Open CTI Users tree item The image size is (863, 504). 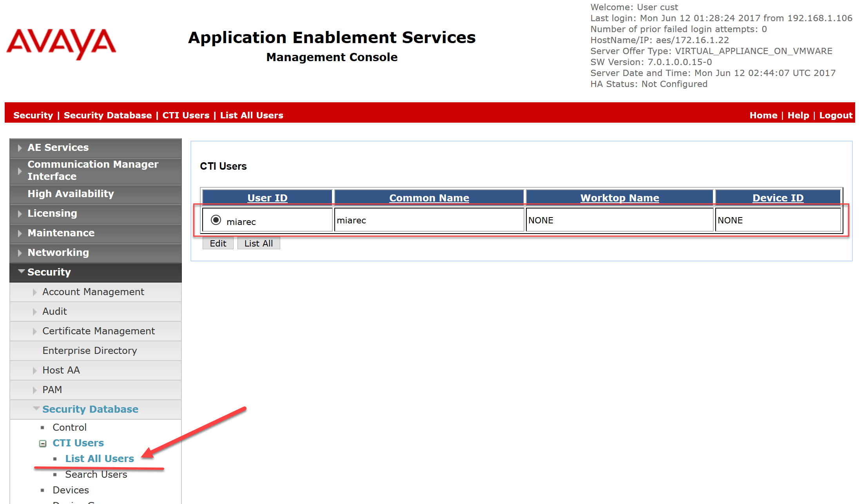click(78, 443)
